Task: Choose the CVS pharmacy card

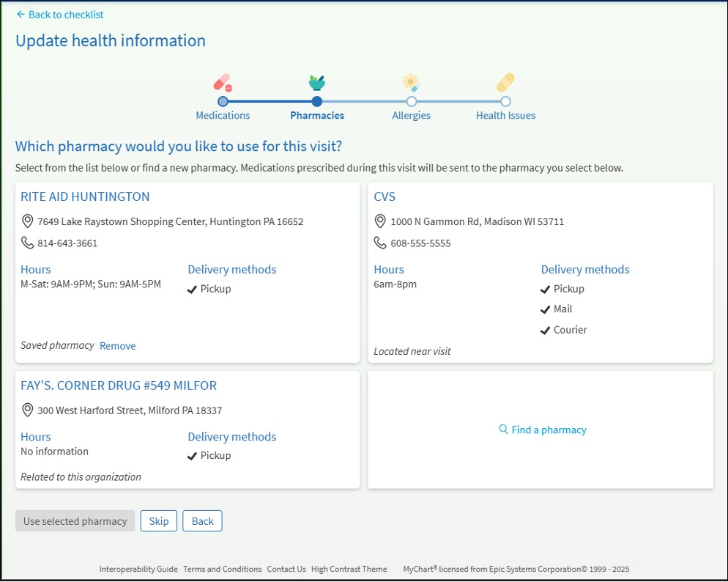Action: [x=385, y=196]
